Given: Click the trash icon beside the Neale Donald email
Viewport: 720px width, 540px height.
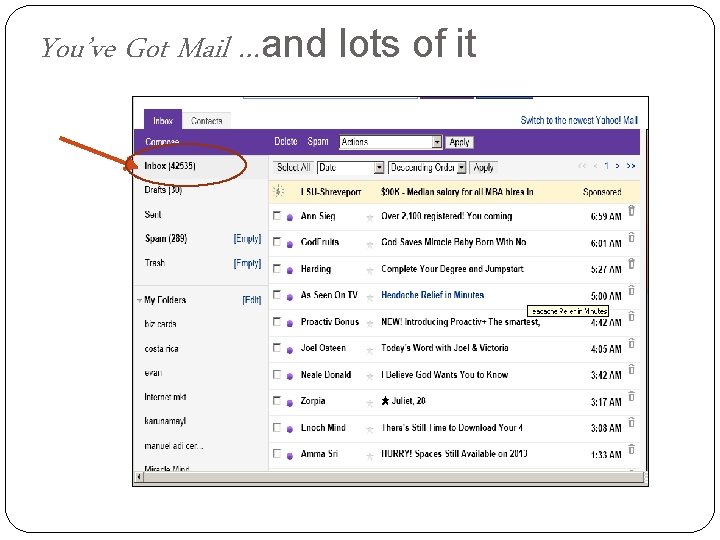Looking at the screenshot, I should tap(631, 370).
